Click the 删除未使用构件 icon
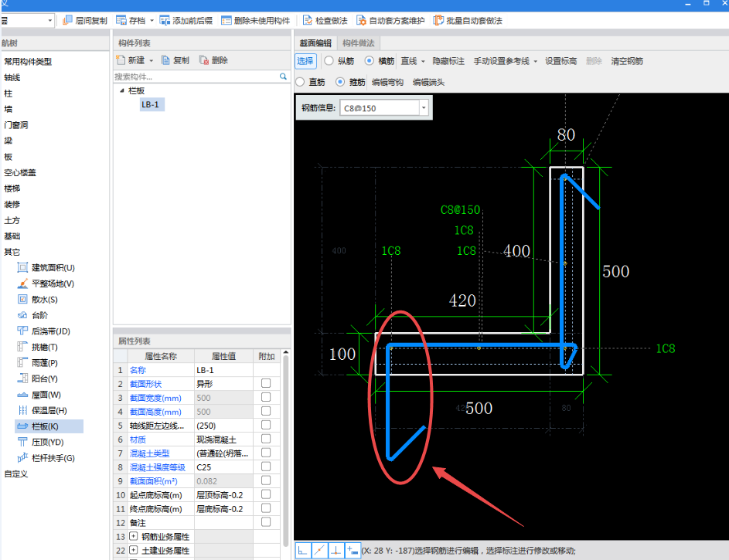The height and width of the screenshot is (560, 729). [x=227, y=20]
